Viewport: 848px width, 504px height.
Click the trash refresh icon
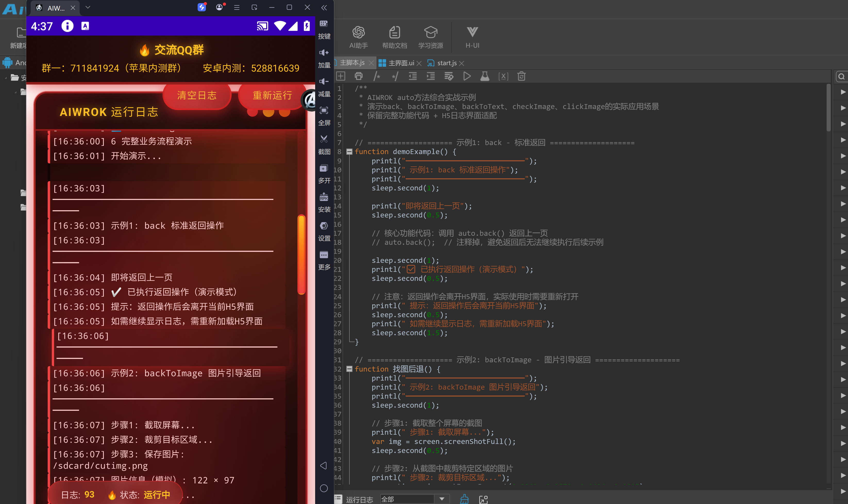[522, 76]
